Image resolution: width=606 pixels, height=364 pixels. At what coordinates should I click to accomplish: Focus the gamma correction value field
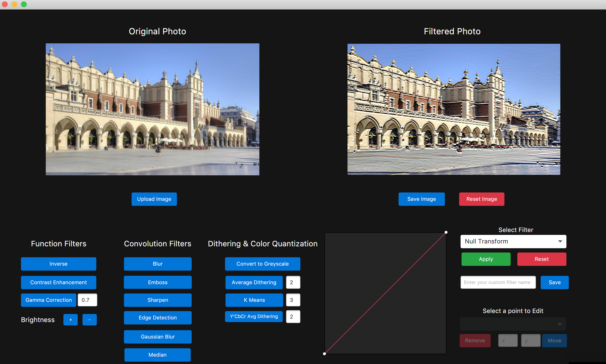(x=87, y=300)
